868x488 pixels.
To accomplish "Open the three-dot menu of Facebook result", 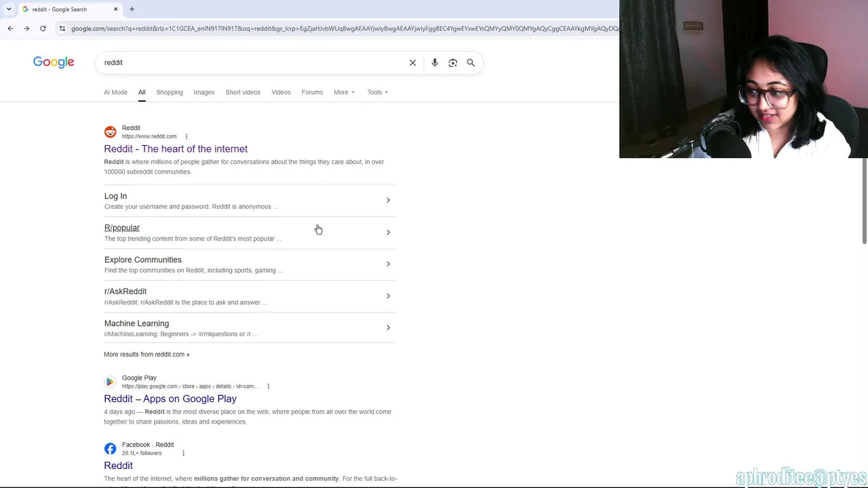I will tap(183, 453).
